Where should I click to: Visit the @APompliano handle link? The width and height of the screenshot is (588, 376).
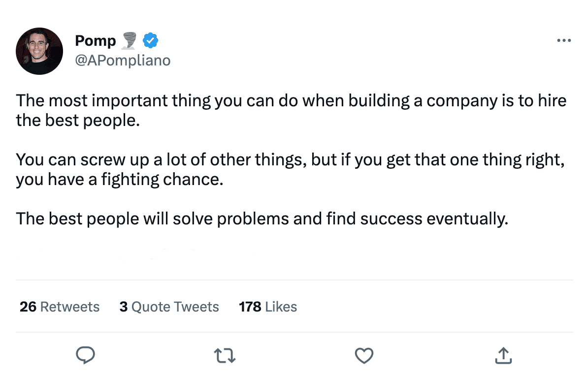[x=123, y=60]
